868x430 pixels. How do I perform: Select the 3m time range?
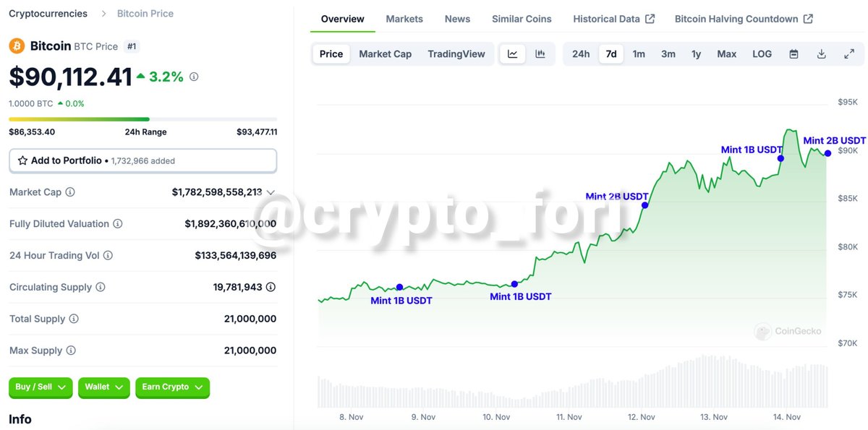pos(668,54)
